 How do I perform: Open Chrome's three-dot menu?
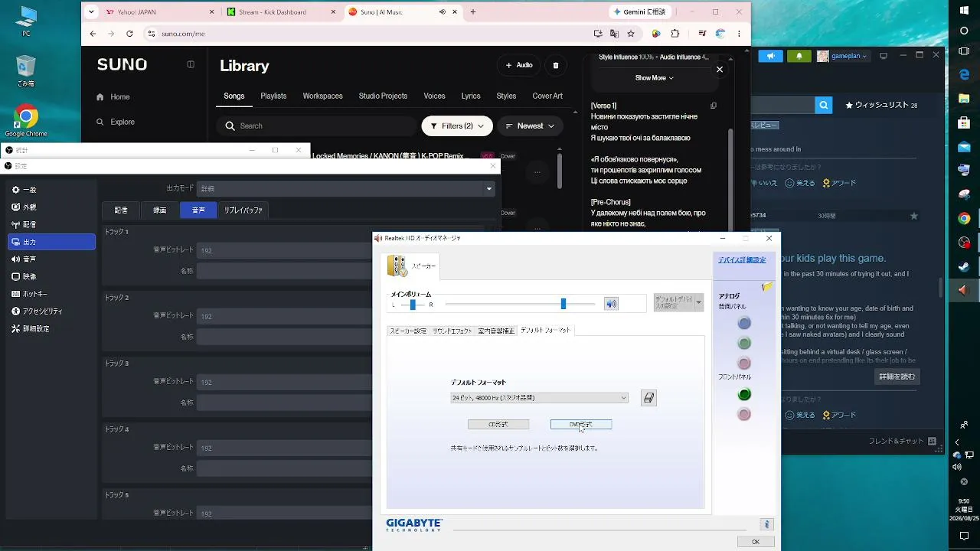coord(739,34)
